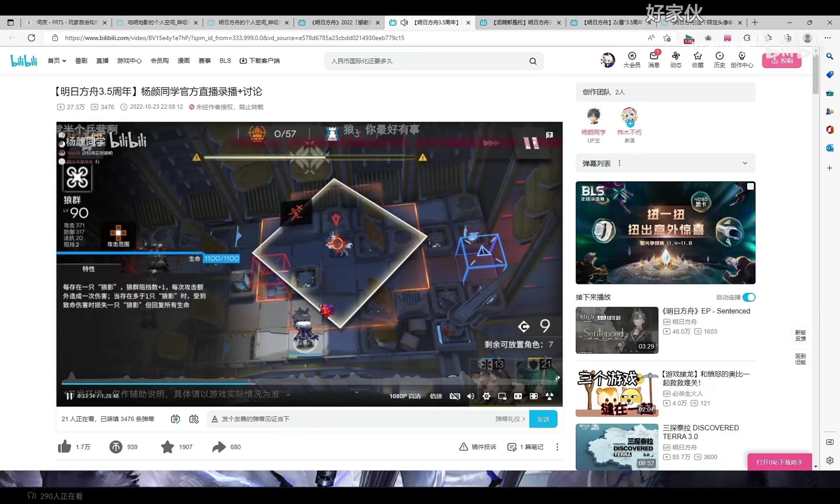840x504 pixels.
Task: Follow 柞木不朽 with plus badge
Action: (x=630, y=123)
